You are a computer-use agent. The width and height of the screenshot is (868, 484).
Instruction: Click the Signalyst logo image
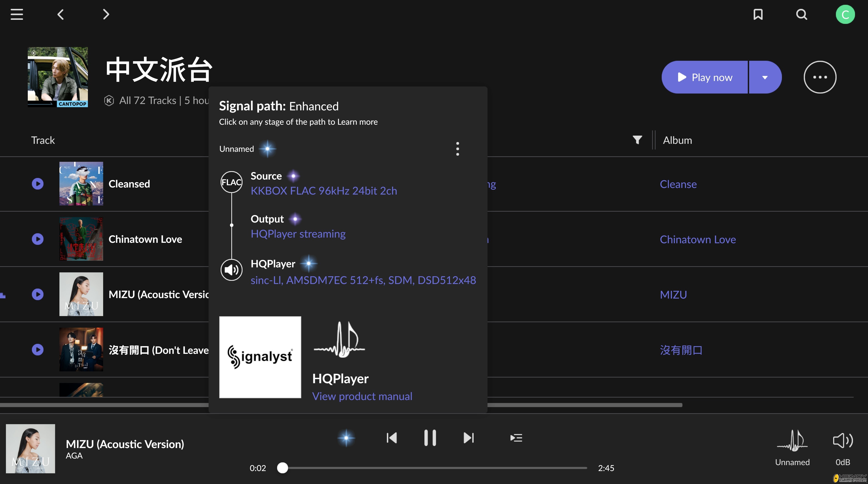260,357
